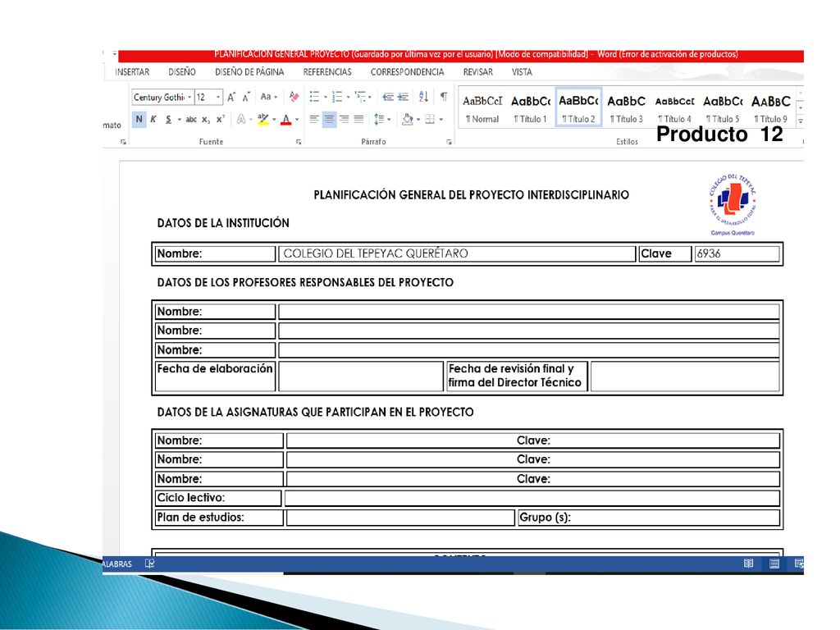Apply yellow text highlight color

coord(263,120)
